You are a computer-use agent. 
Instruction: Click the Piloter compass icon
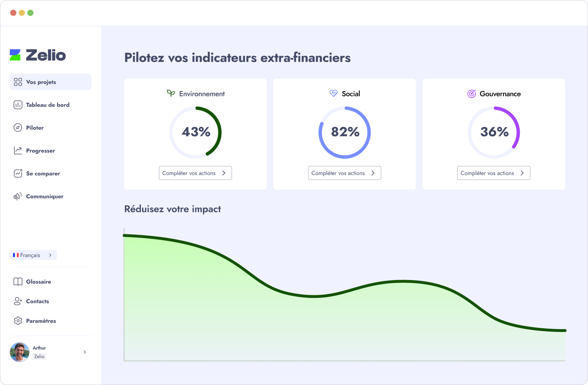tap(18, 128)
